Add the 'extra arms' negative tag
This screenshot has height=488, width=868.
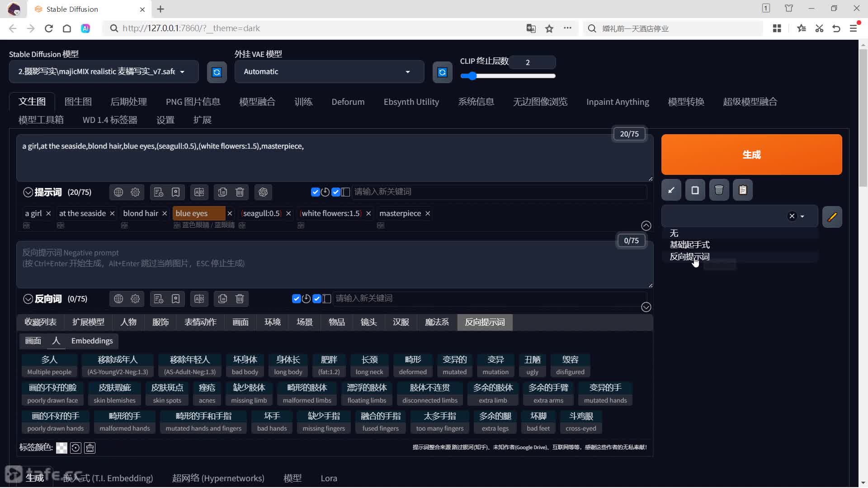pos(548,394)
